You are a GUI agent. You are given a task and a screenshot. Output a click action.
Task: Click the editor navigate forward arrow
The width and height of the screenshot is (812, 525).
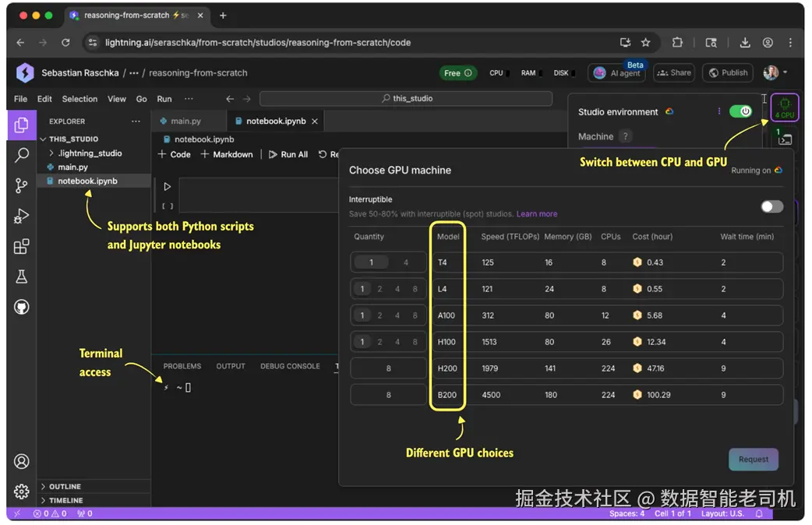(246, 98)
